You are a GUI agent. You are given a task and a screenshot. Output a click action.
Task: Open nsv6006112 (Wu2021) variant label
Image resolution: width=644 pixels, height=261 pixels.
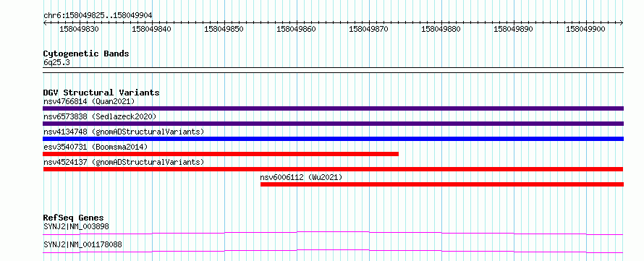point(301,177)
